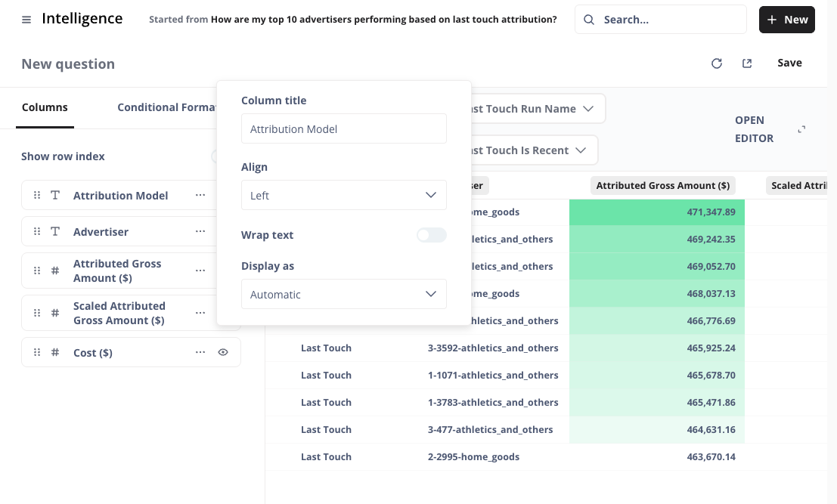This screenshot has height=504, width=837.
Task: Expand the Display as dropdown
Action: tap(343, 295)
